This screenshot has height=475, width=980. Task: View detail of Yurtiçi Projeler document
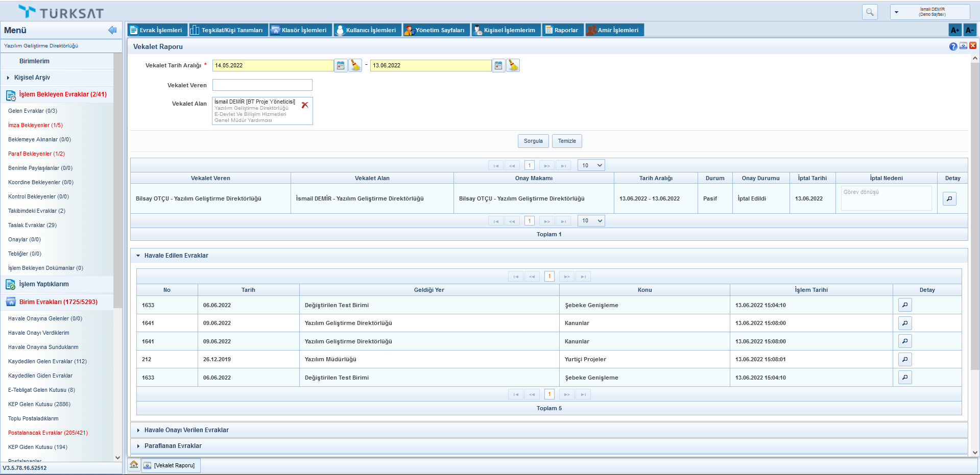[904, 360]
